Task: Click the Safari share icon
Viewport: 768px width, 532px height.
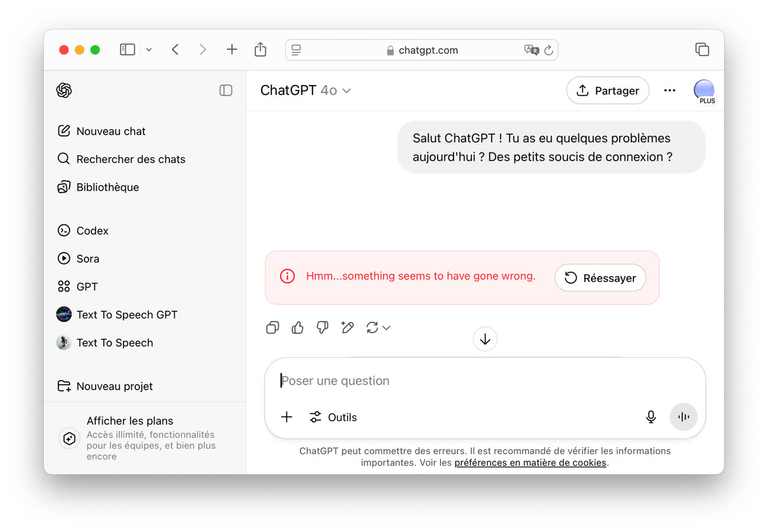Action: 261,50
